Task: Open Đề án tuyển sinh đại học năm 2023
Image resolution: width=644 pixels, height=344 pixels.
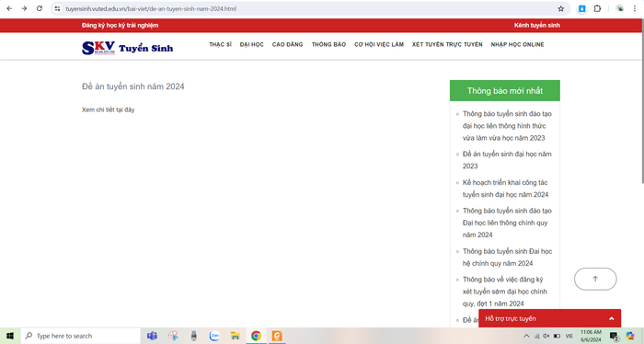Action: [507, 160]
